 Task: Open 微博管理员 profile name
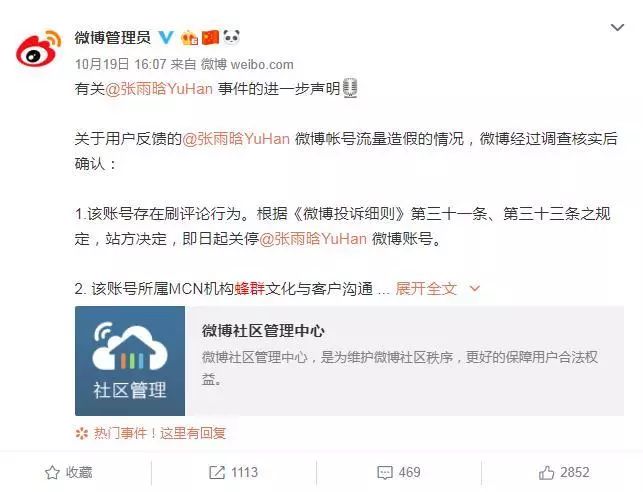tap(112, 38)
